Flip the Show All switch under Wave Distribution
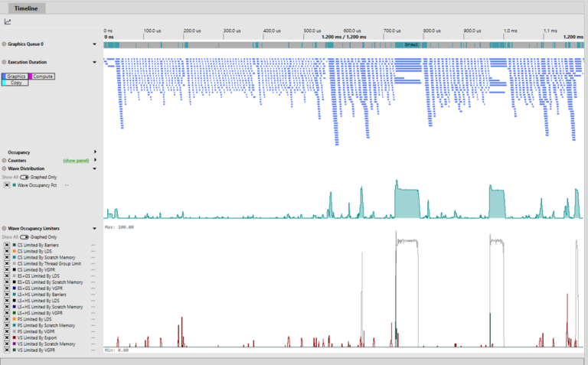This screenshot has width=588, height=365. tap(24, 177)
